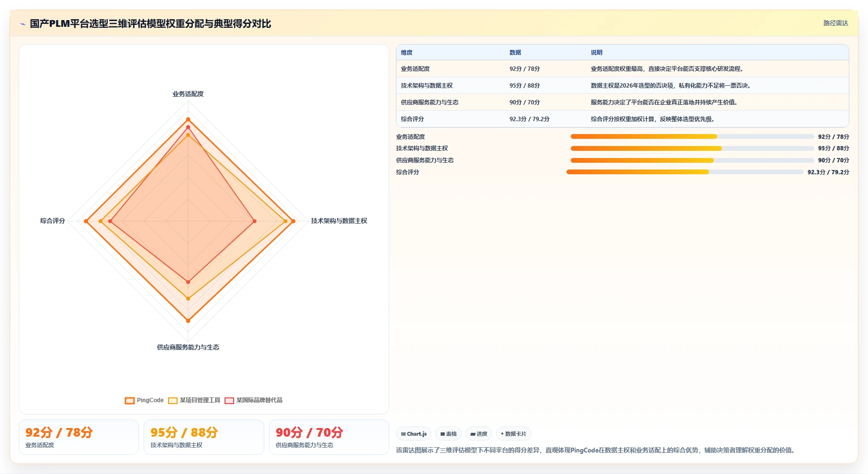Click the 技术架构与数据主权 radar axis label
The image size is (868, 474).
coord(339,221)
